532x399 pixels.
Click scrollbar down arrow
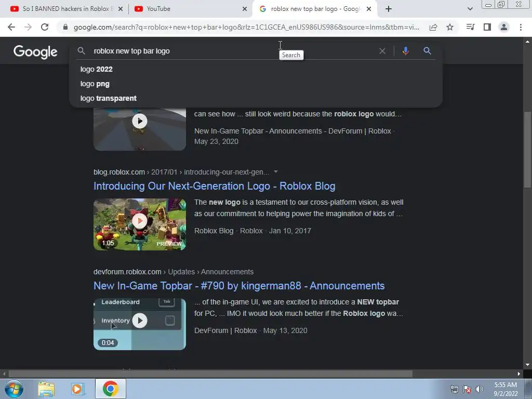pos(527,365)
